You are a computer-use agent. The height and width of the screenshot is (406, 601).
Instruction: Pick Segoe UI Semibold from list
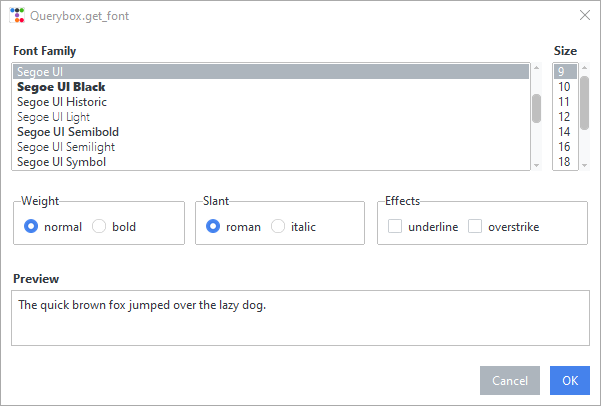coord(271,132)
